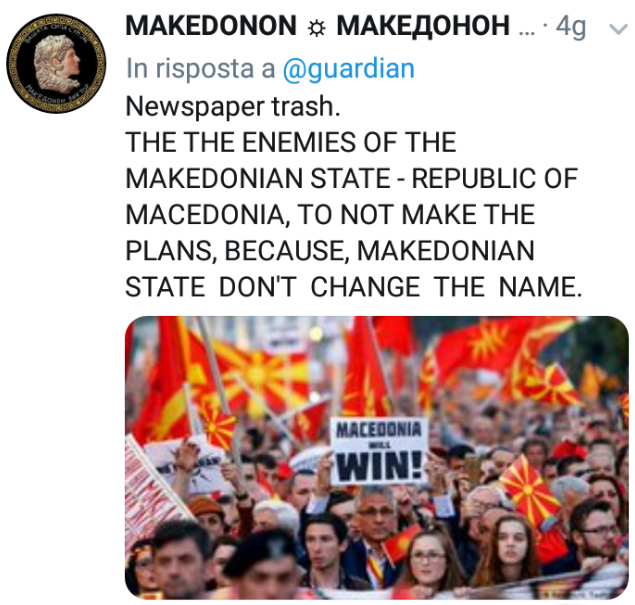Click the MAKEDONON display name
635x605 pixels.
click(x=211, y=26)
